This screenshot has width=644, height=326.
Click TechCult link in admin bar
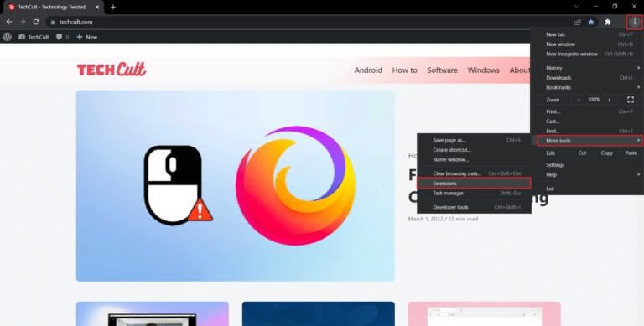(x=34, y=37)
